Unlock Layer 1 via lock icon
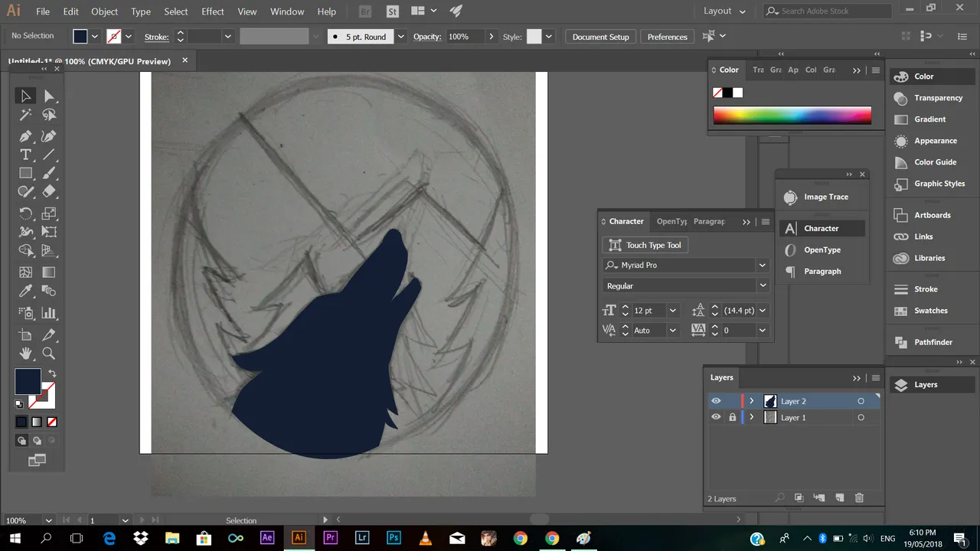 732,417
